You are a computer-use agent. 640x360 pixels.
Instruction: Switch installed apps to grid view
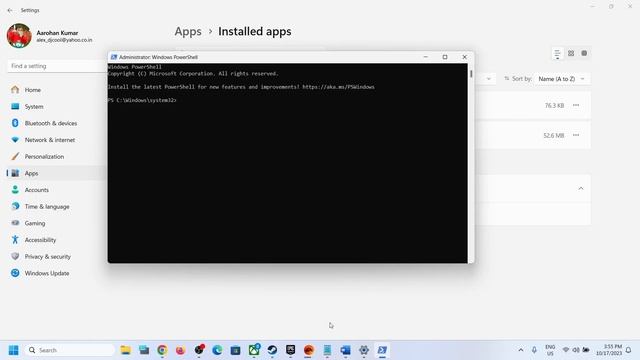click(x=571, y=53)
